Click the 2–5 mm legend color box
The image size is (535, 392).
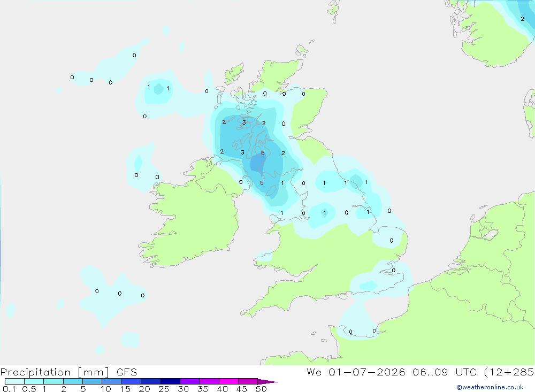pyautogui.click(x=73, y=381)
